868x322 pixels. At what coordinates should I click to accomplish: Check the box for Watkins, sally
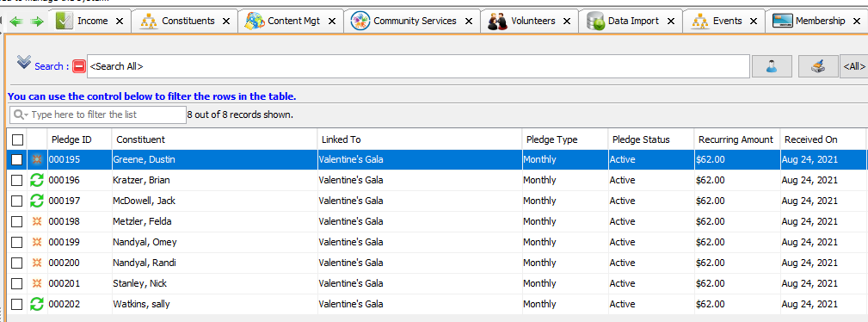click(x=17, y=304)
